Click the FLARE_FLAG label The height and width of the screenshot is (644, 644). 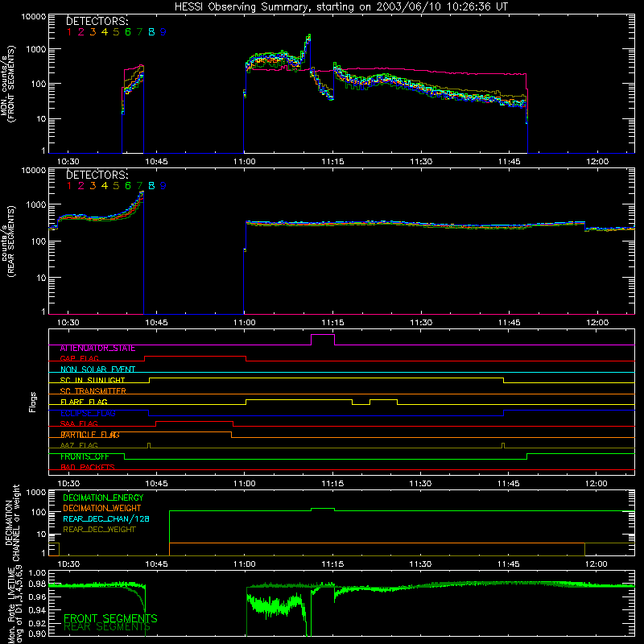pos(84,402)
